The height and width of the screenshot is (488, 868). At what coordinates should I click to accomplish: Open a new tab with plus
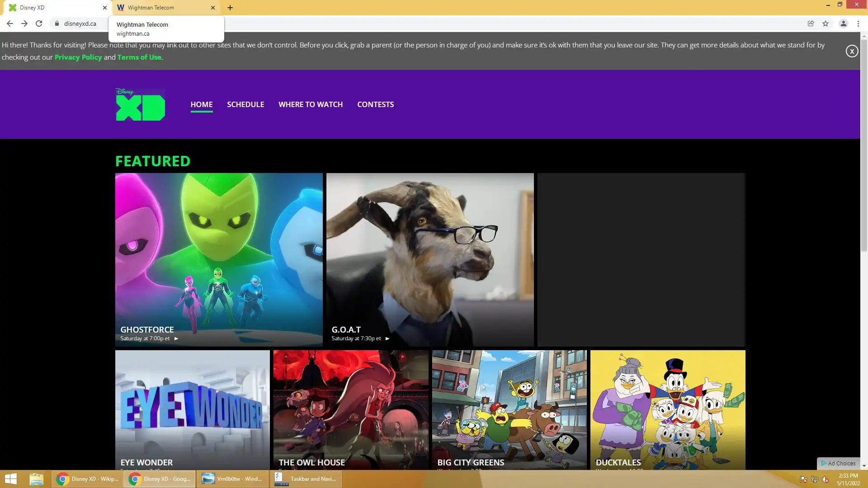click(x=230, y=8)
